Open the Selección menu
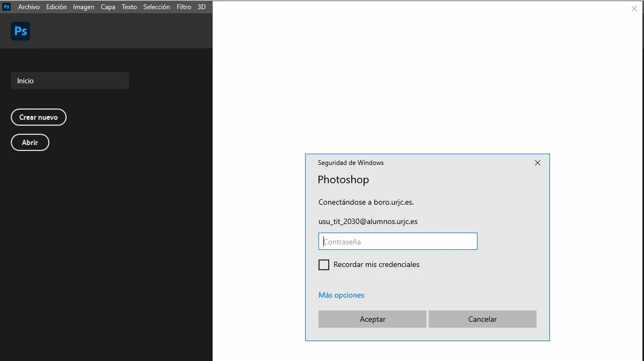The width and height of the screenshot is (644, 361). point(156,7)
